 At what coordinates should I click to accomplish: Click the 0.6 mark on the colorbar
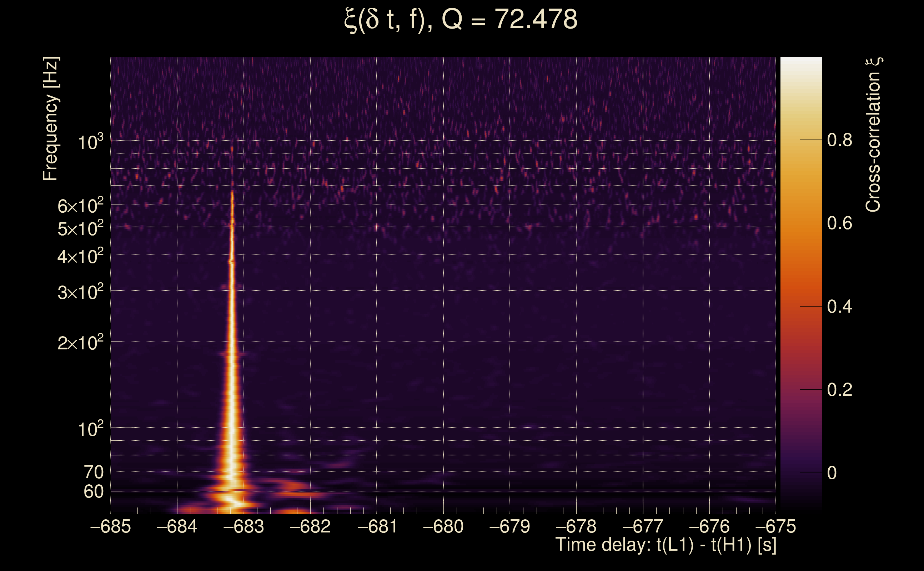click(x=839, y=223)
